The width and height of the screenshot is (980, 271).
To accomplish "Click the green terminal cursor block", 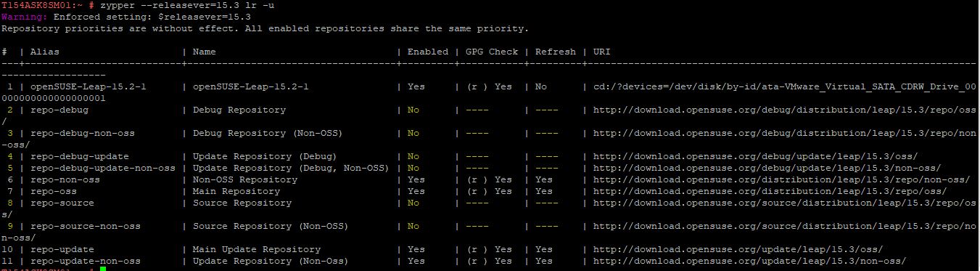I will pos(103,269).
